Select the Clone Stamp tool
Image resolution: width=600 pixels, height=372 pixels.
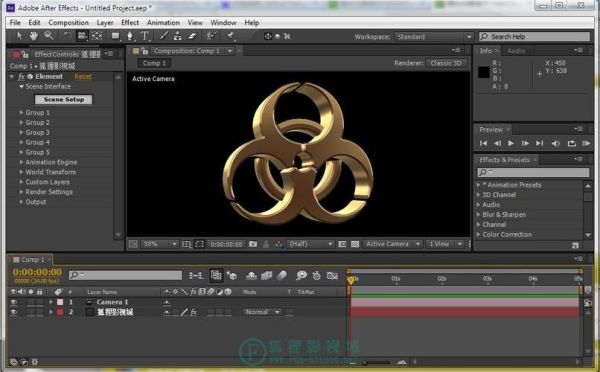click(x=178, y=36)
